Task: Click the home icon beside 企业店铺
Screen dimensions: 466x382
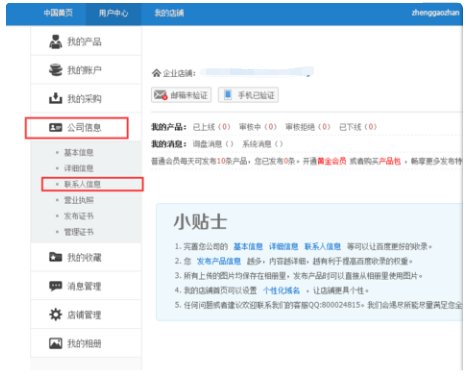Action: click(x=156, y=73)
